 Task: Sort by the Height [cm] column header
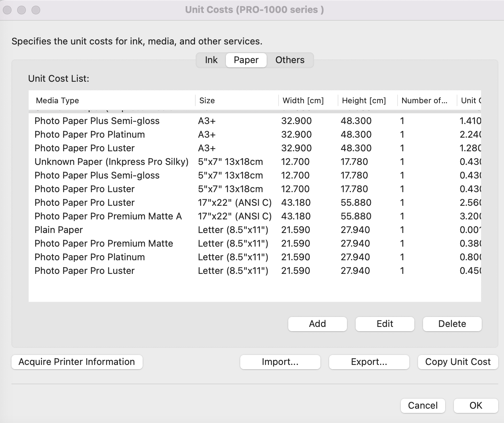tap(363, 100)
